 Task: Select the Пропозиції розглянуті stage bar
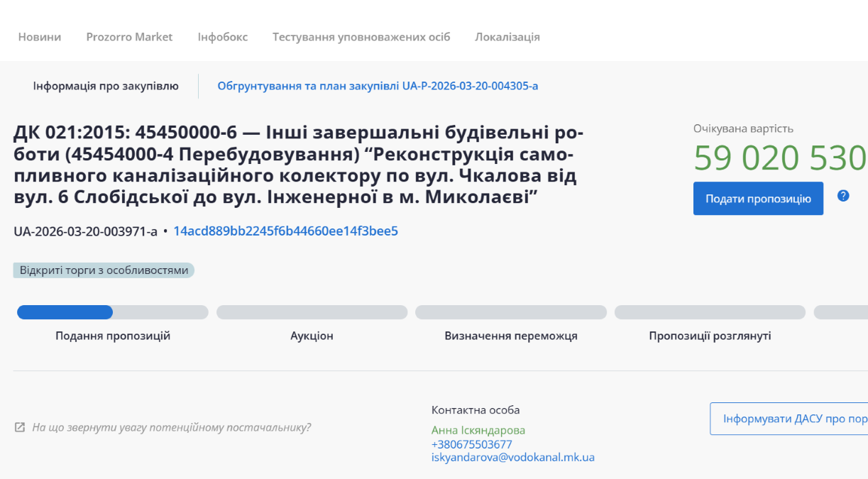pyautogui.click(x=710, y=312)
